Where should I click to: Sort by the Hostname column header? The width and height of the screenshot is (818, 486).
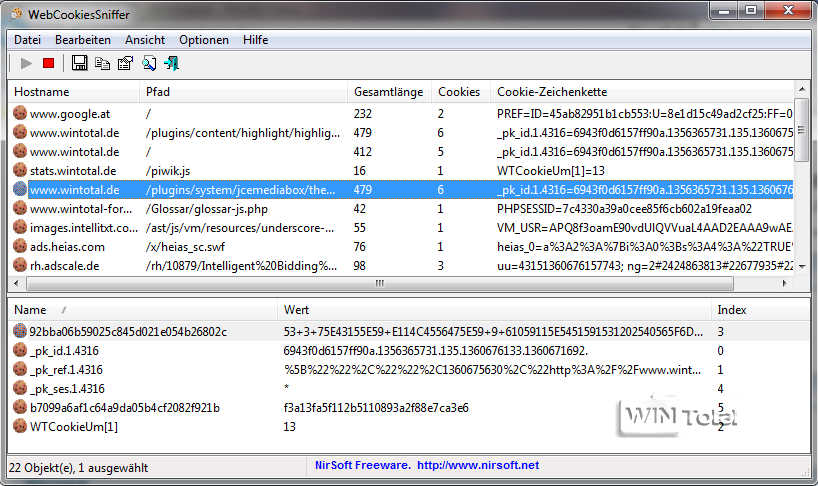[74, 92]
